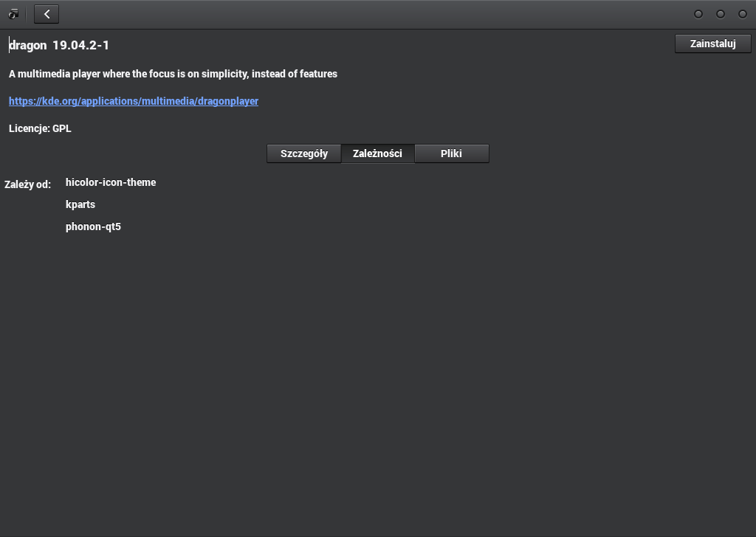Click the phonon-qt5 dependency

tap(93, 227)
